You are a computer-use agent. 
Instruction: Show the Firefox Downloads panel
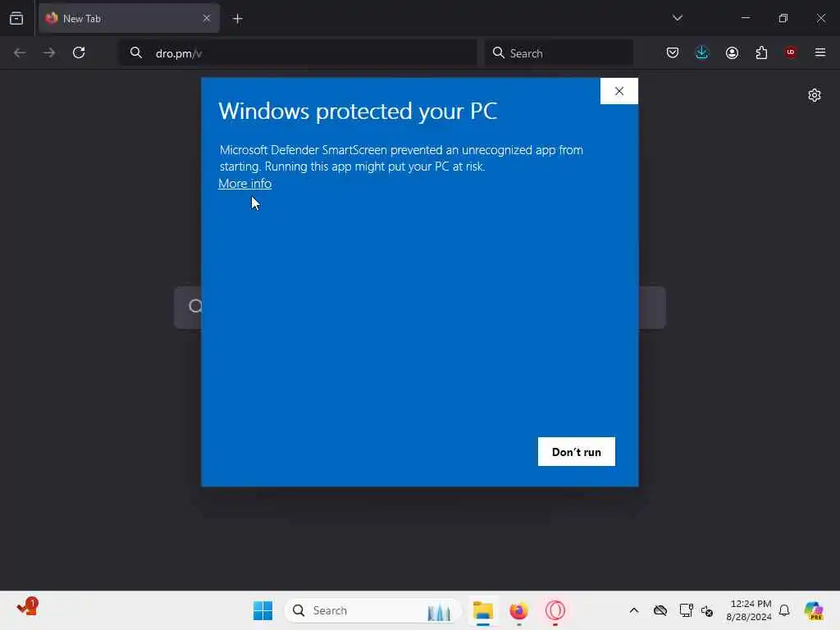(702, 52)
